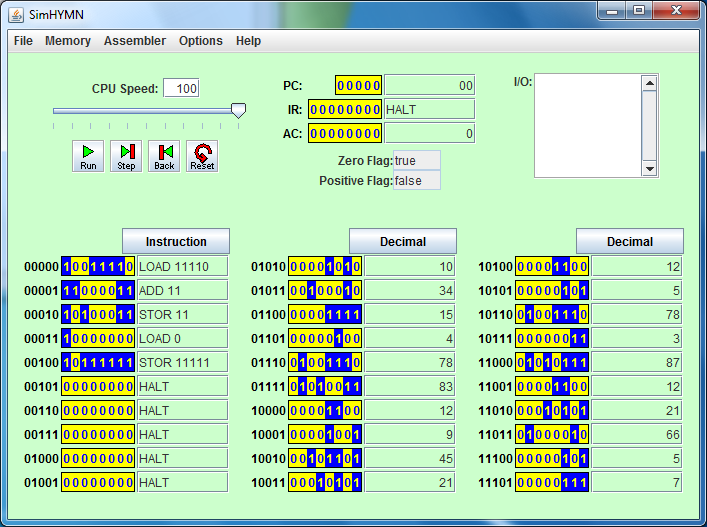The image size is (707, 527).
Task: Click the I/O scrollbar down arrow
Action: pyautogui.click(x=649, y=169)
